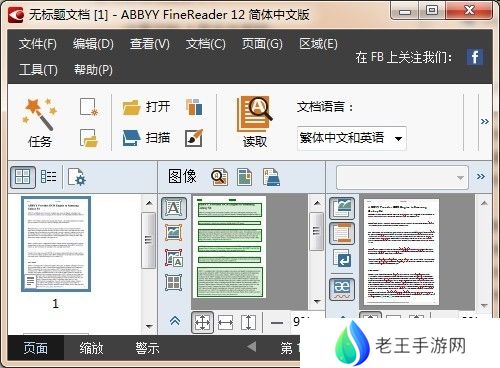Switch to the 缩放 bottom tab
The image size is (500, 368).
click(x=91, y=348)
